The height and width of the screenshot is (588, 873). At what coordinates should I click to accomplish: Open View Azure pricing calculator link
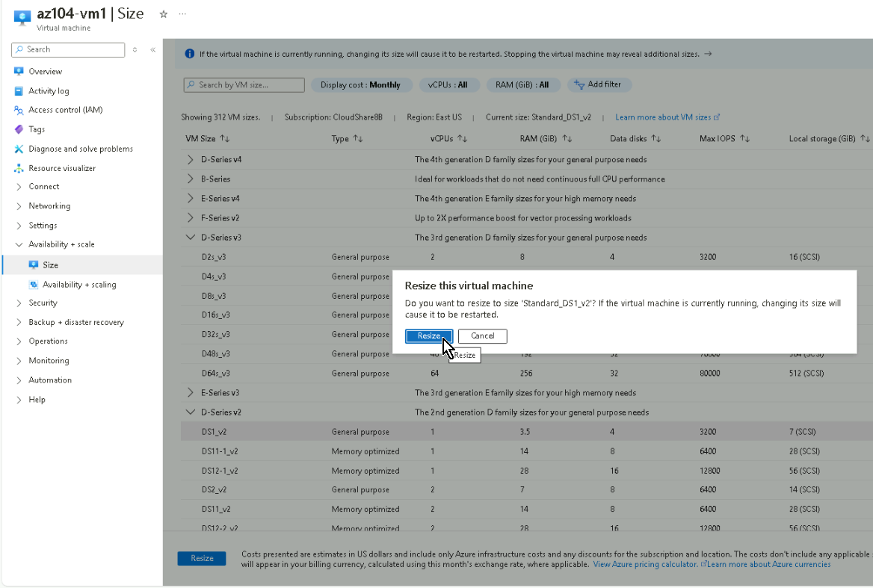[645, 564]
